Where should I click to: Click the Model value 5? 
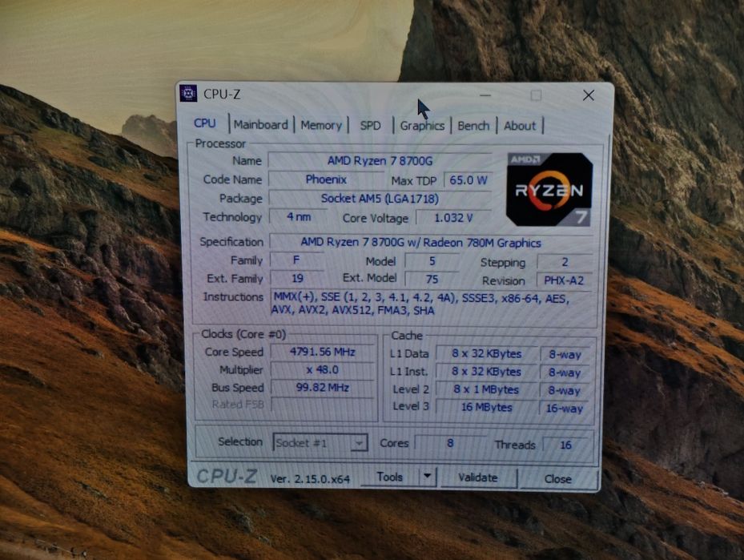tap(432, 261)
